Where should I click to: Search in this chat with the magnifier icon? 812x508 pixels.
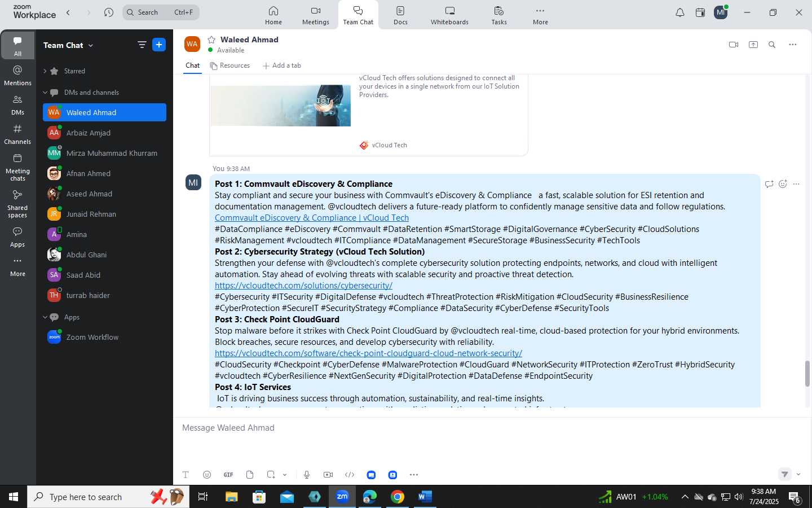[x=772, y=45]
